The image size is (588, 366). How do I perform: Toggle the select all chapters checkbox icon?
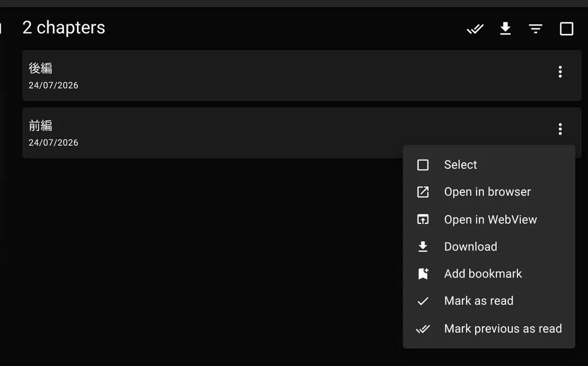coord(566,29)
